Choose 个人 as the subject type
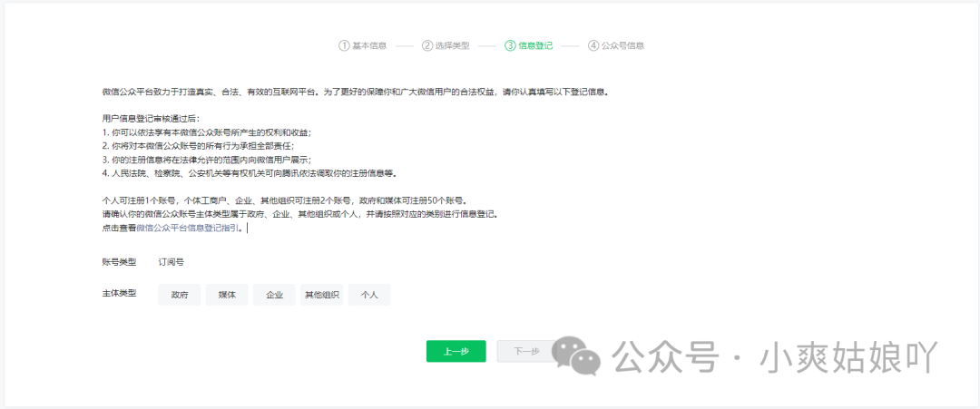This screenshot has width=980, height=409. [x=369, y=295]
